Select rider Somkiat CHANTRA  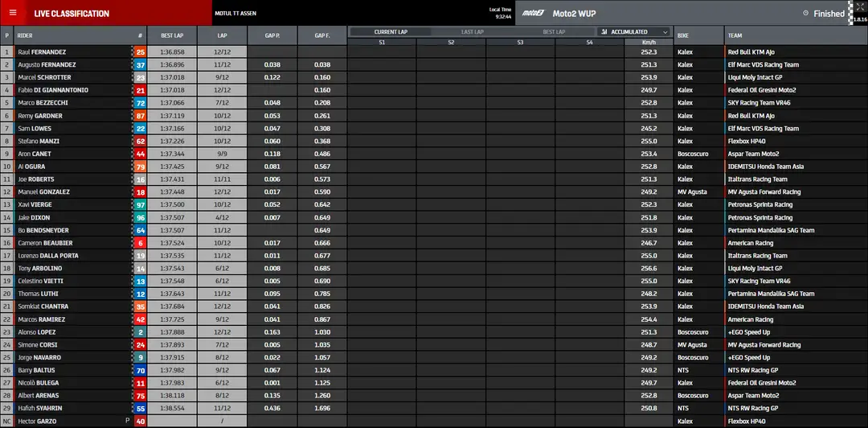[43, 307]
